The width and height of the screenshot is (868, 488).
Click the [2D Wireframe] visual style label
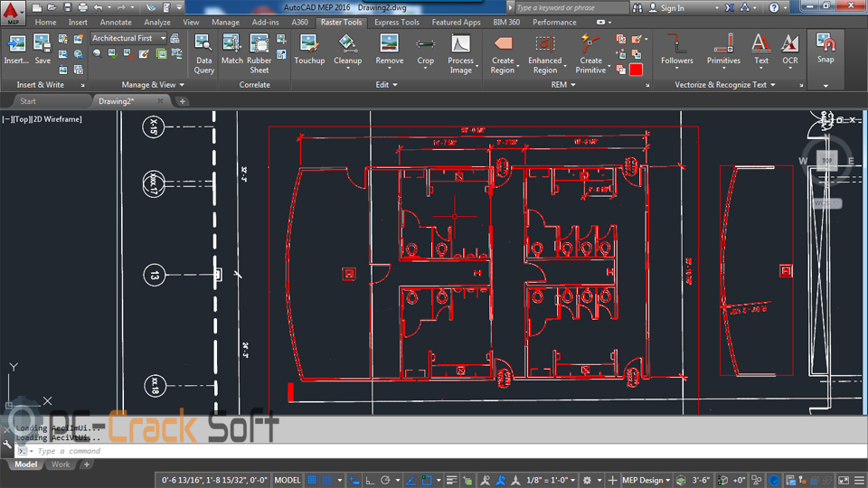[x=56, y=119]
